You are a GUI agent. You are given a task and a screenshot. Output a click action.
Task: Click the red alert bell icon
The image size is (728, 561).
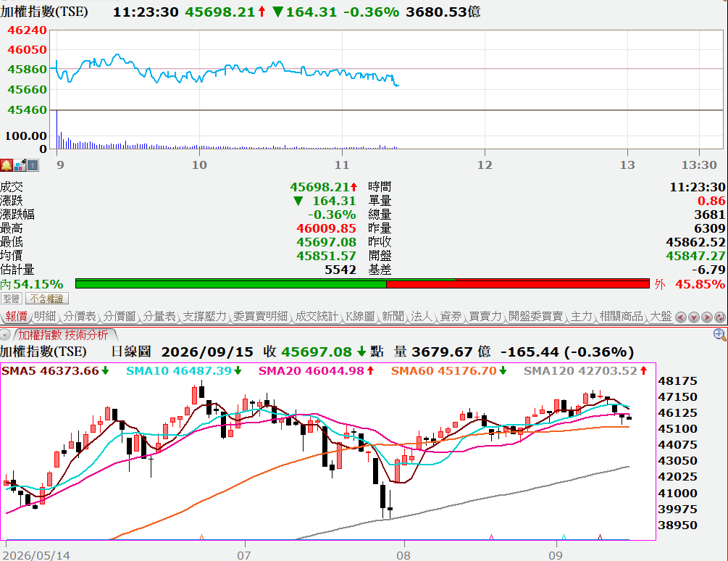[x=7, y=165]
